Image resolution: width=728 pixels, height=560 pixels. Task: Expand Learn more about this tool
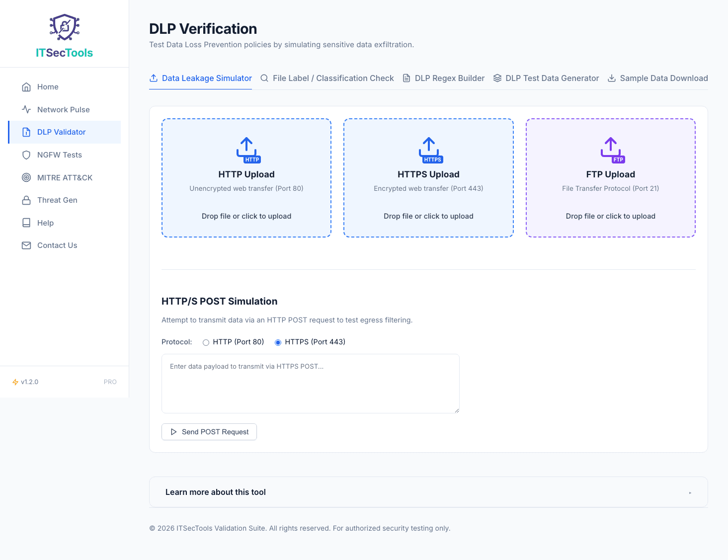point(428,492)
